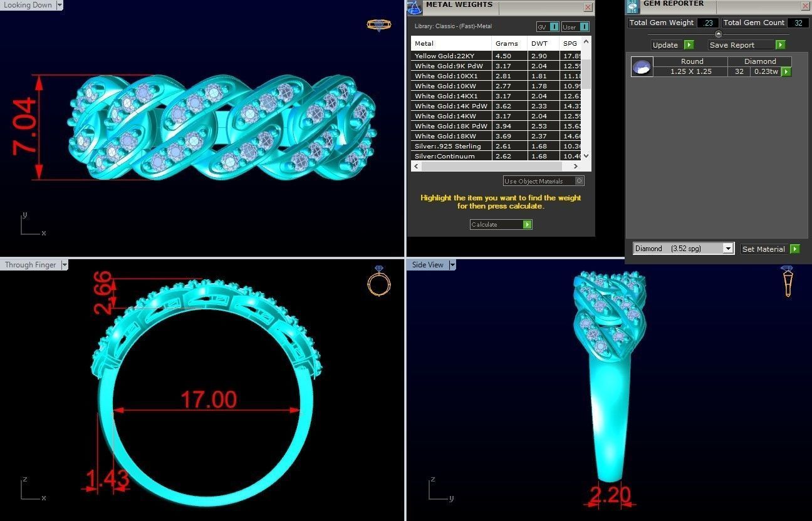The height and width of the screenshot is (521, 812).
Task: Select the Silver:.925 Sterling row
Action: point(497,146)
